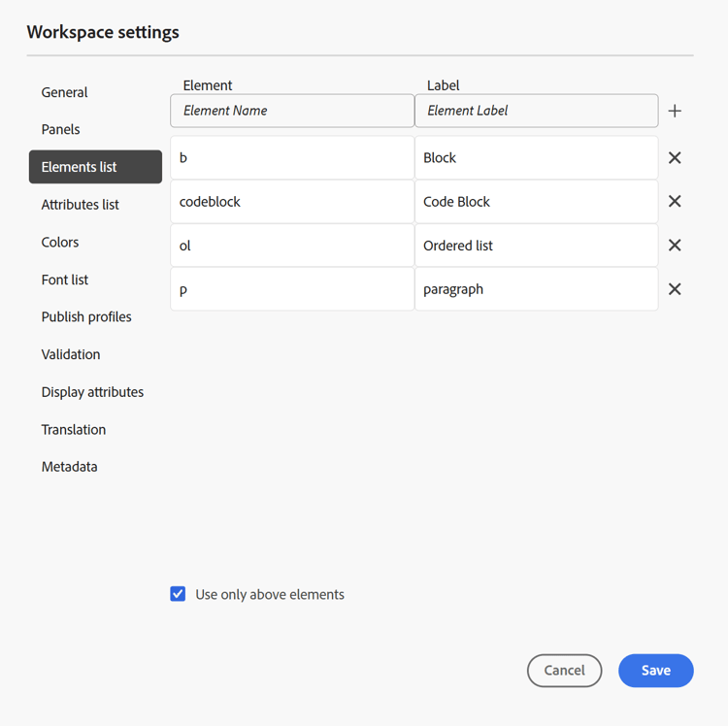
Task: Click the Element Name input field
Action: pyautogui.click(x=292, y=111)
